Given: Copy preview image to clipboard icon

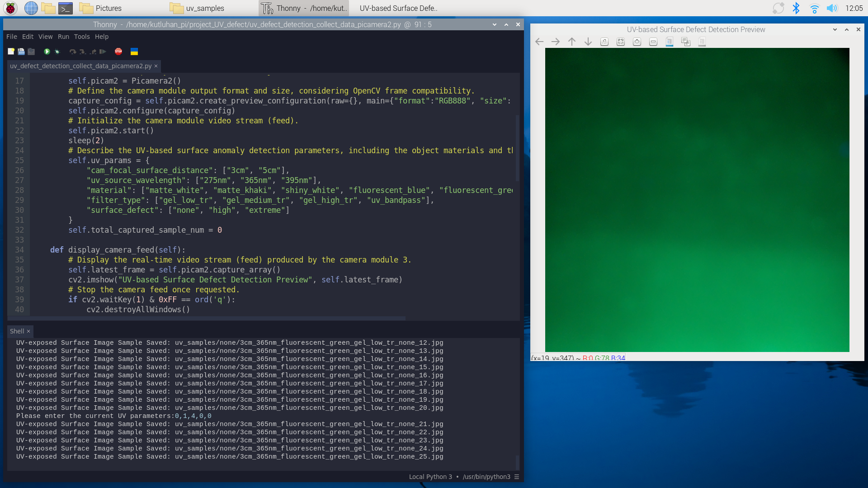Looking at the screenshot, I should tap(686, 42).
